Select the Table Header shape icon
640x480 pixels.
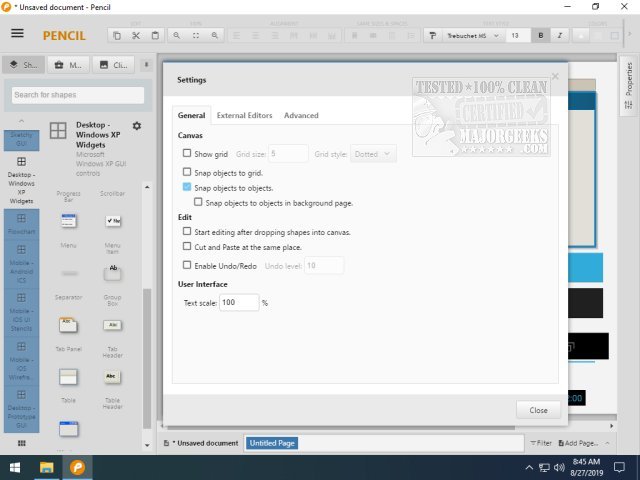click(111, 377)
